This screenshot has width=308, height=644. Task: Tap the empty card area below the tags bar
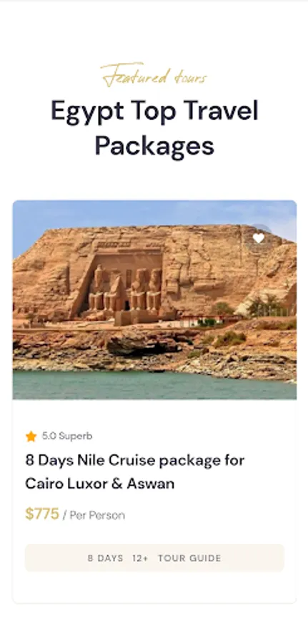click(154, 587)
